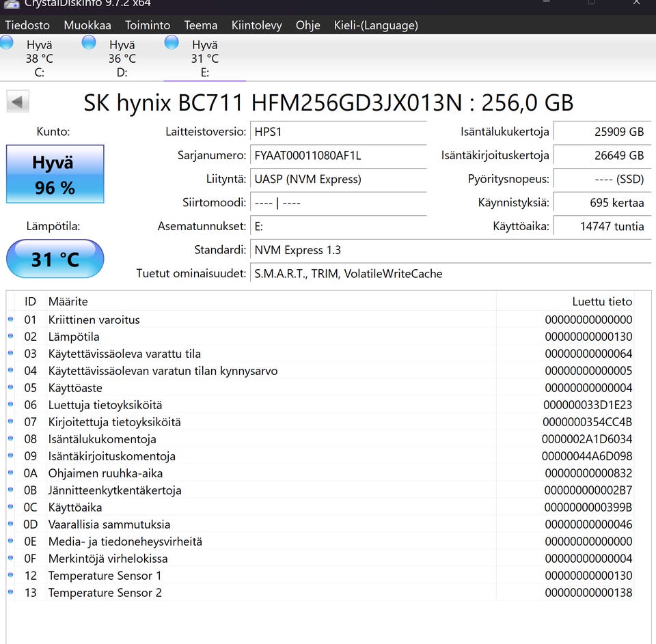This screenshot has width=656, height=644.
Task: Click the Luettu tieto column header
Action: pos(601,301)
